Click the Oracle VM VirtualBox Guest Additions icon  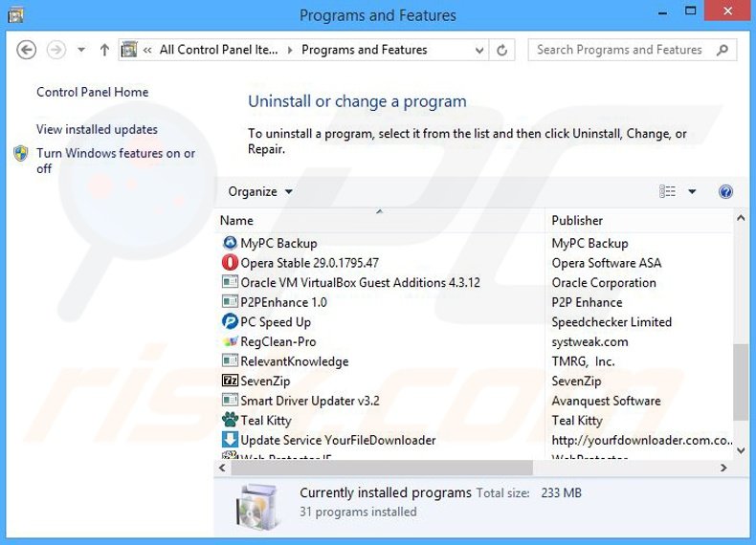coord(230,281)
